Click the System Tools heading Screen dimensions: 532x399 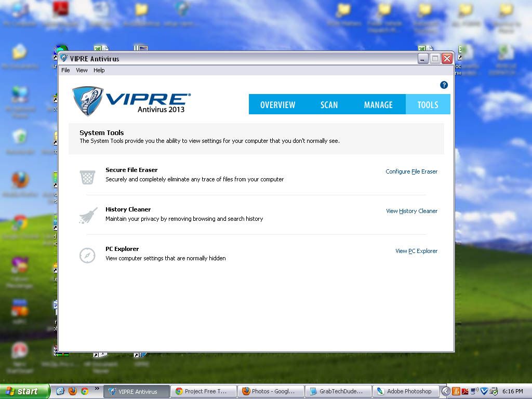click(x=102, y=132)
